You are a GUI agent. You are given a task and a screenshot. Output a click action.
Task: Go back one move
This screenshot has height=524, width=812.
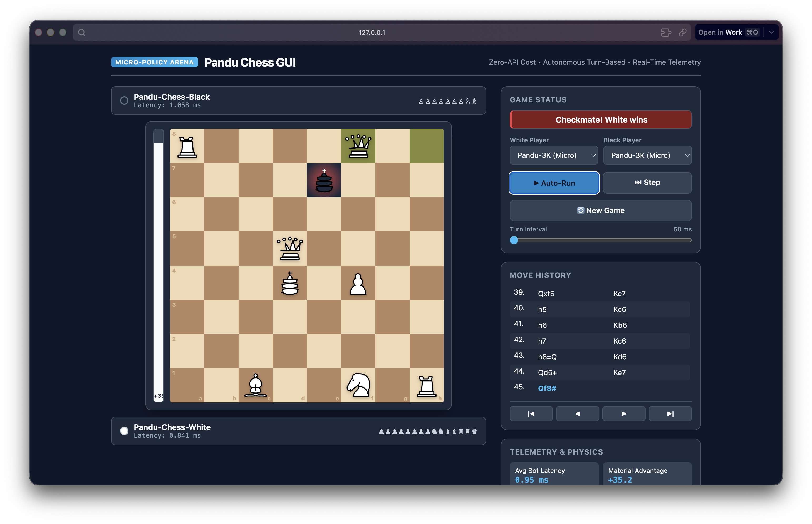(x=577, y=414)
